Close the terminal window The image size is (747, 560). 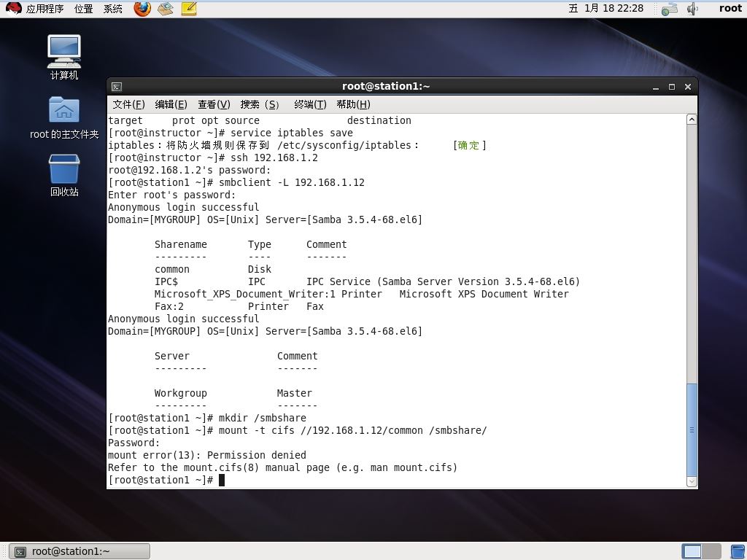(x=687, y=87)
